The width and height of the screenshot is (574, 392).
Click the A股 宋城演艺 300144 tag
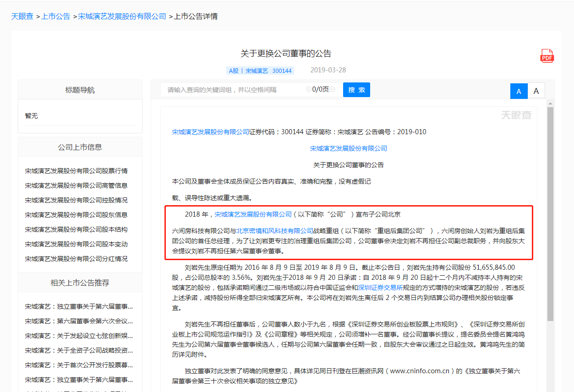tap(260, 71)
